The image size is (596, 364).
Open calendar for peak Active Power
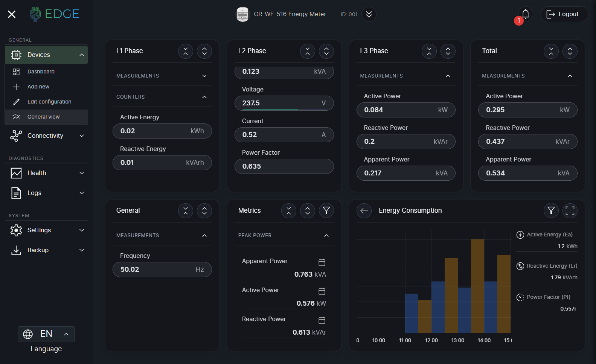click(322, 291)
